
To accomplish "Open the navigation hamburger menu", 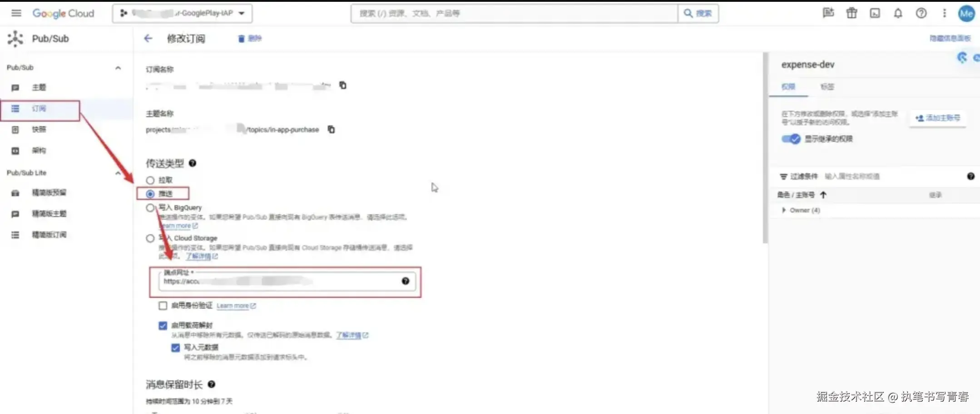I will [16, 13].
